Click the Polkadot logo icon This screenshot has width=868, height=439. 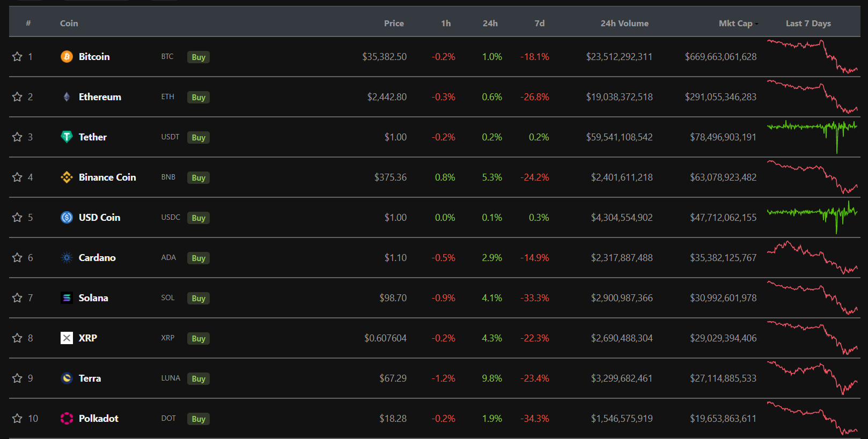(67, 419)
